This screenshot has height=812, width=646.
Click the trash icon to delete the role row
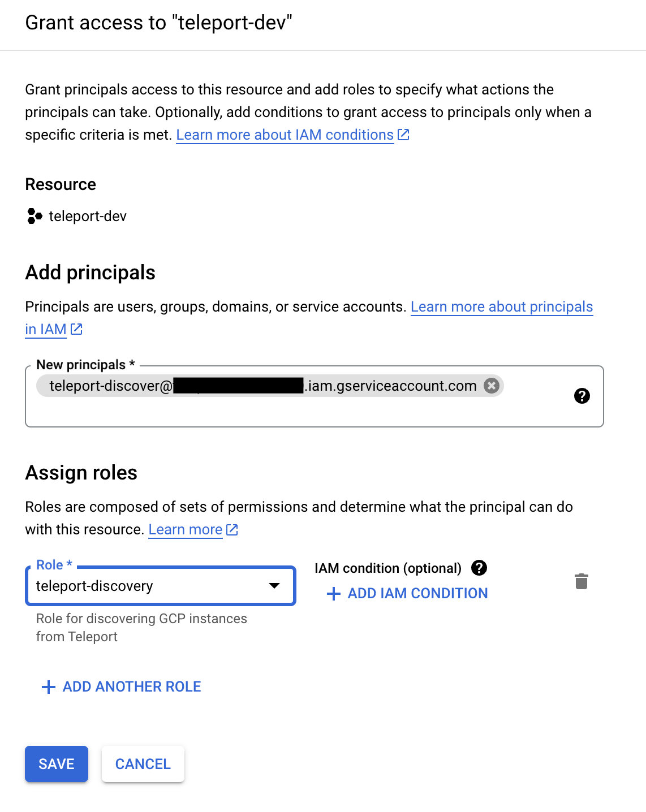pyautogui.click(x=582, y=581)
